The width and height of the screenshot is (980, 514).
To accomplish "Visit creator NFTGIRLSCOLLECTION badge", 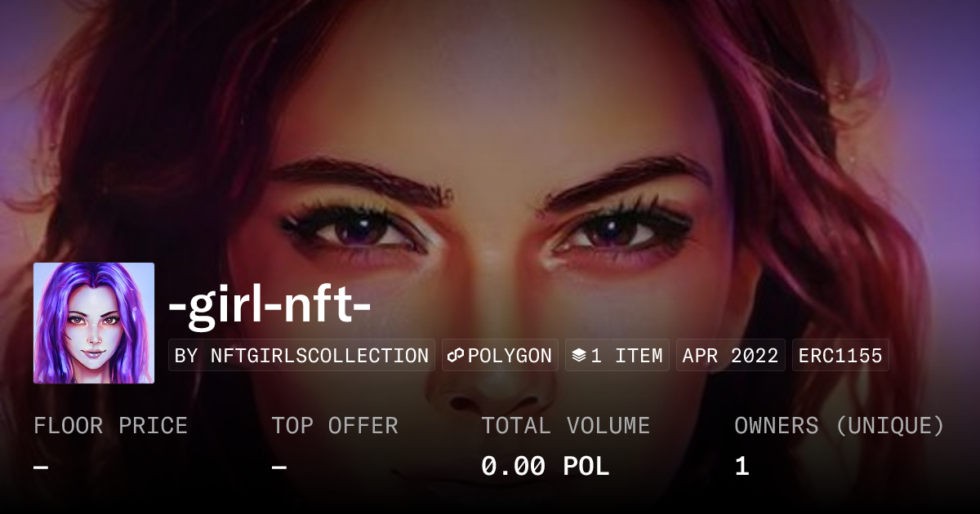I will (x=301, y=356).
